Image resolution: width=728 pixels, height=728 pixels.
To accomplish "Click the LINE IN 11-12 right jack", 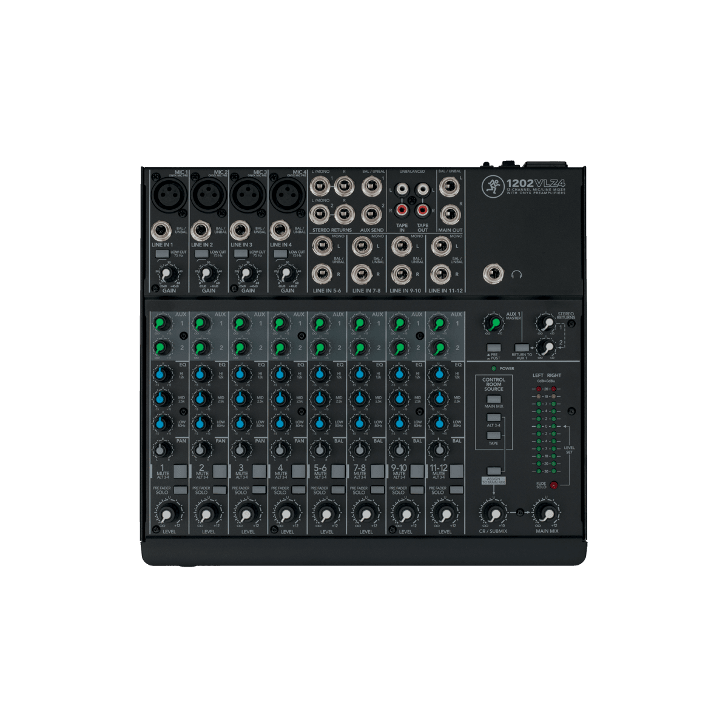I will [440, 274].
